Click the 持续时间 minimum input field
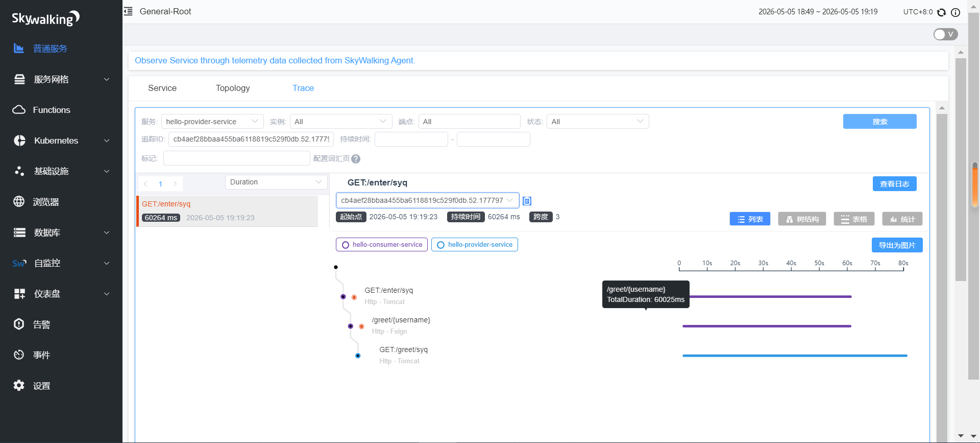The width and height of the screenshot is (980, 443). [x=411, y=139]
